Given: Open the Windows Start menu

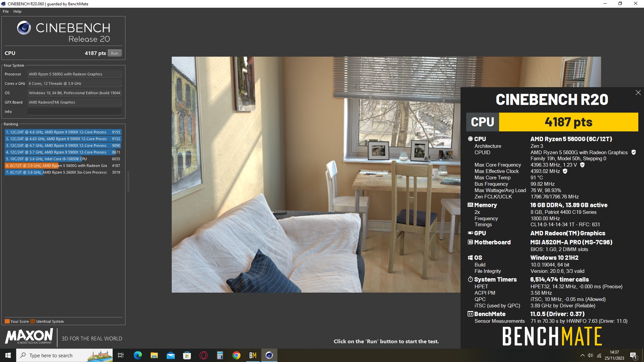Looking at the screenshot, I should point(8,355).
